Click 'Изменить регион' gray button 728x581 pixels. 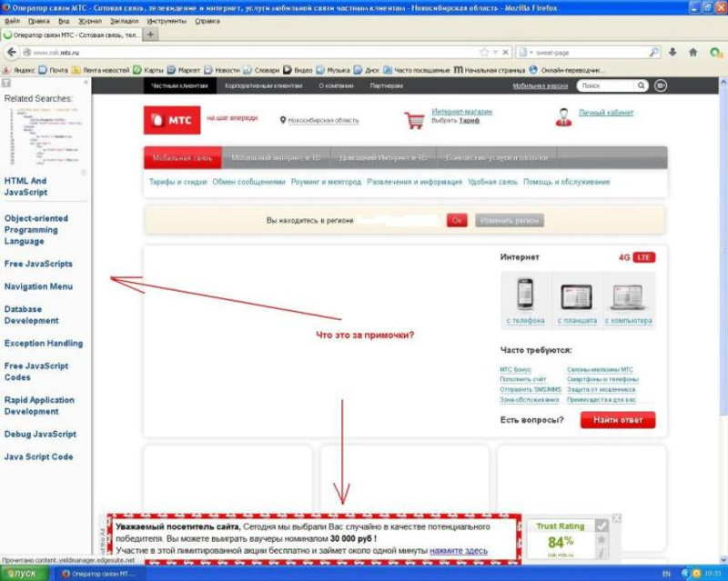tap(510, 220)
